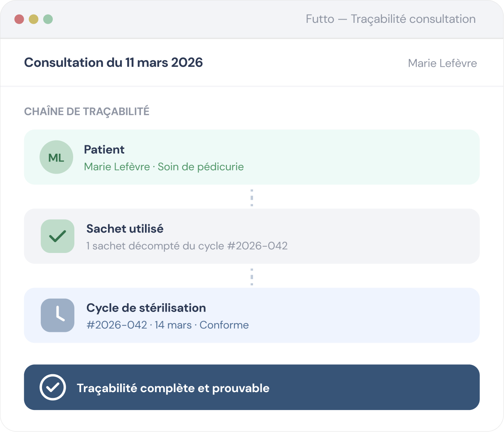Click the dotted connector between Sachet and Cycle

point(252,277)
